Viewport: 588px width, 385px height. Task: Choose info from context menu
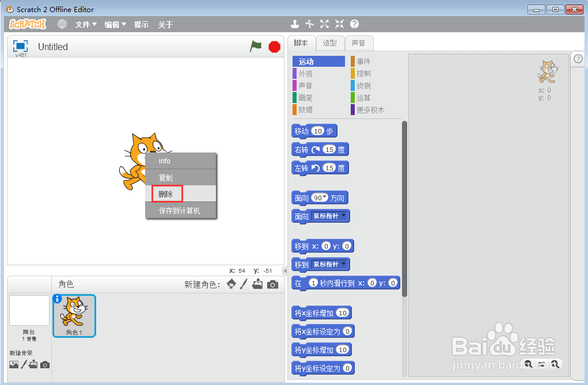181,161
